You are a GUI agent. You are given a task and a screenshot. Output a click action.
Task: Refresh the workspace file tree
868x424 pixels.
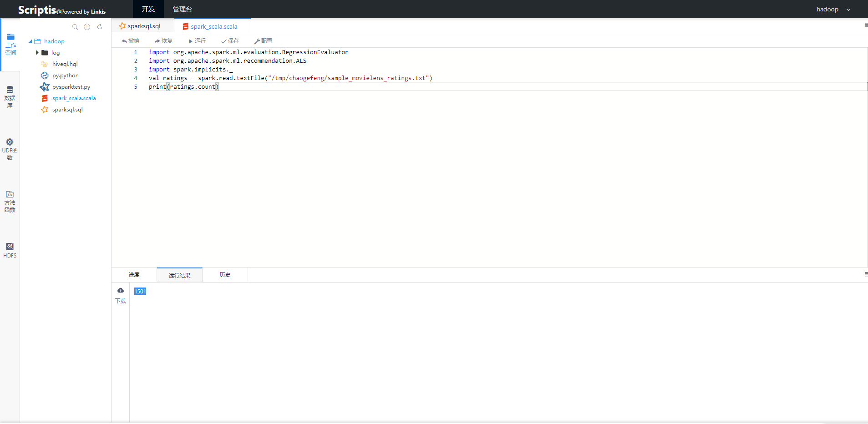100,27
